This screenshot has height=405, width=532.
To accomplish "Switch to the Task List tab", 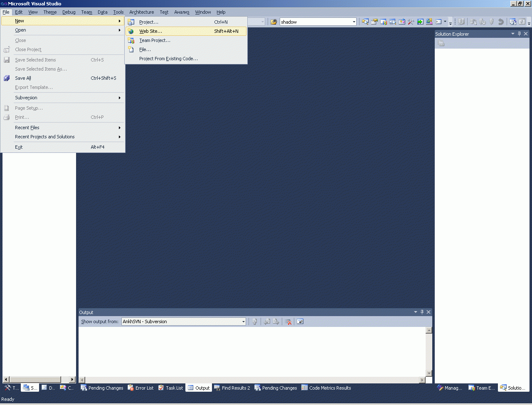I will pos(170,388).
